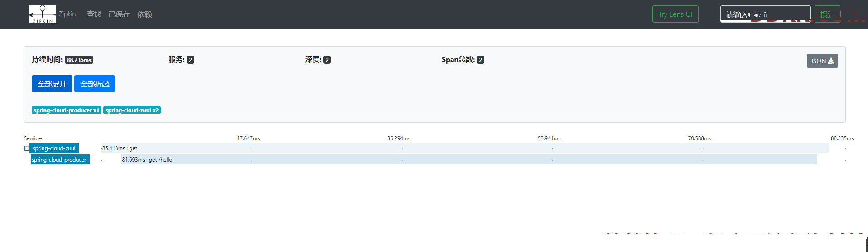Click the 服务 count badge
868x252 pixels.
point(190,60)
